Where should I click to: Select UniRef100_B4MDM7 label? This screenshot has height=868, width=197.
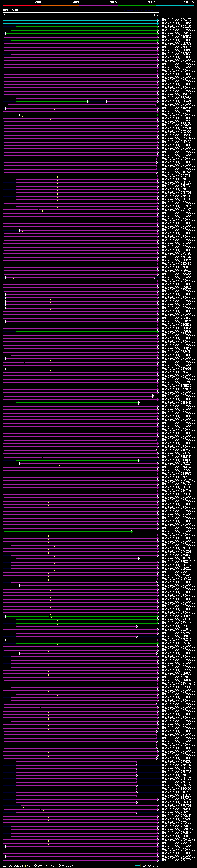point(177,403)
